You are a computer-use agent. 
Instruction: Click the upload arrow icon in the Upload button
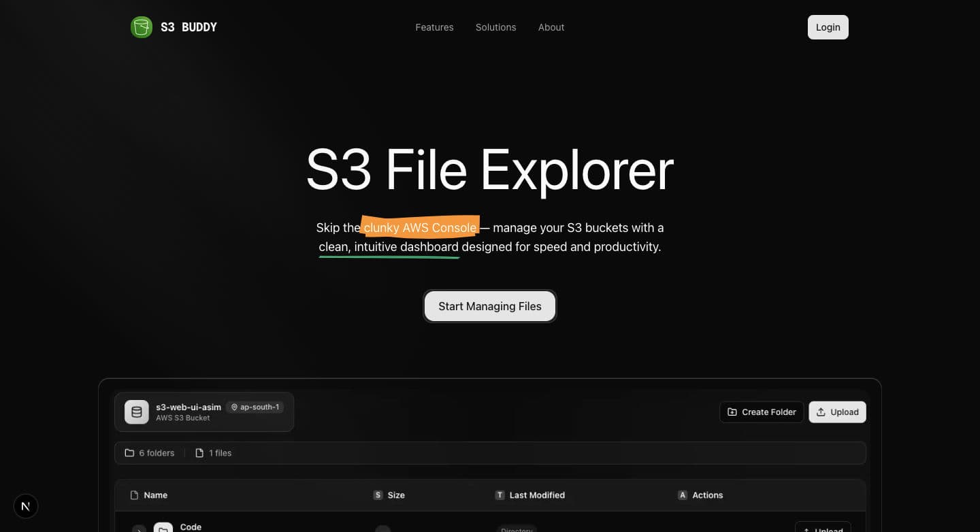coord(820,412)
